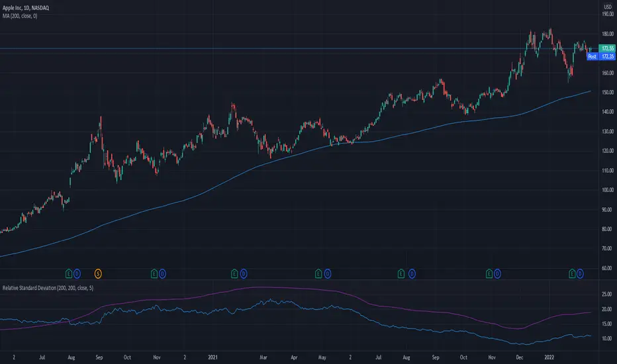Click the Oct label right of 2021
This screenshot has width=617, height=364.
[x=463, y=357]
